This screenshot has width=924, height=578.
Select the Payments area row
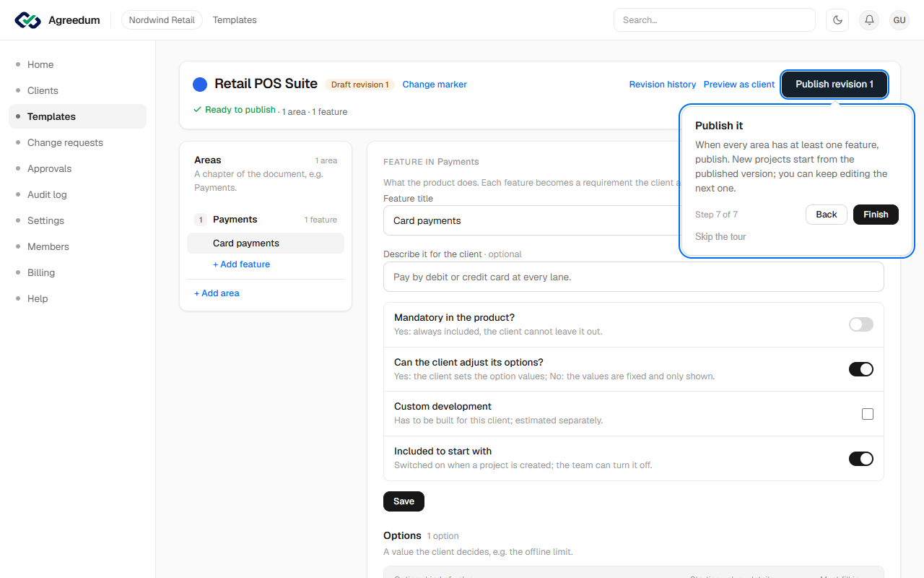(266, 220)
